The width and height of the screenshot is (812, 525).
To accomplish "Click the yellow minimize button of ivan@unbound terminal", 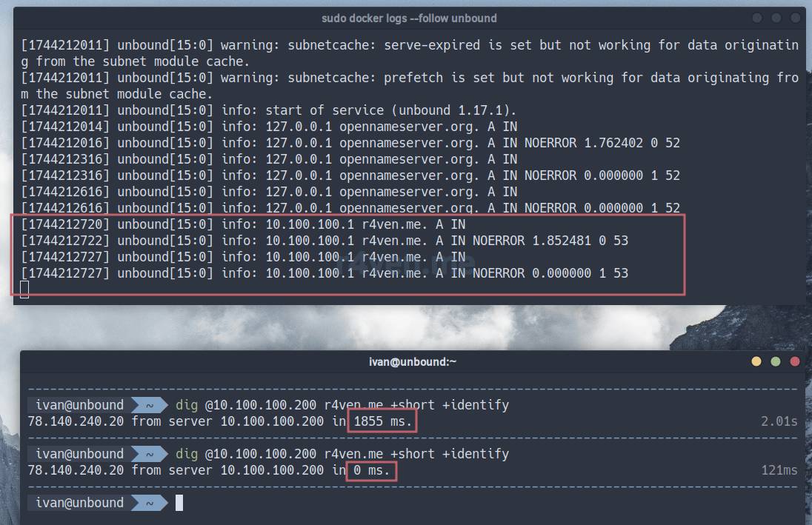I will point(756,361).
